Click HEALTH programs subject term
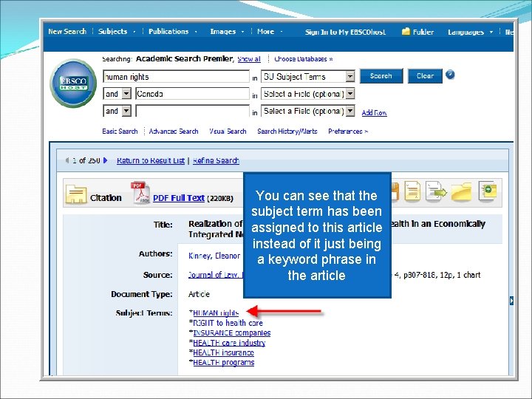 click(224, 362)
